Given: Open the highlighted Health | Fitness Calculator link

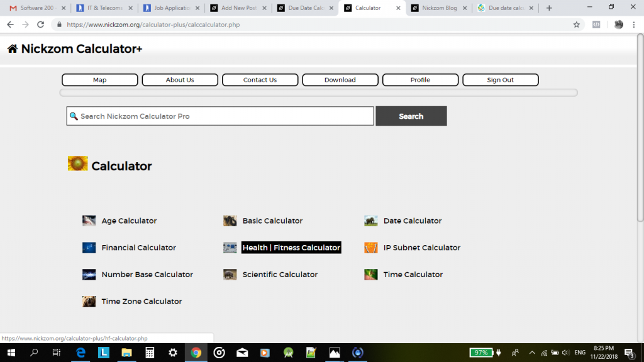Looking at the screenshot, I should 291,248.
